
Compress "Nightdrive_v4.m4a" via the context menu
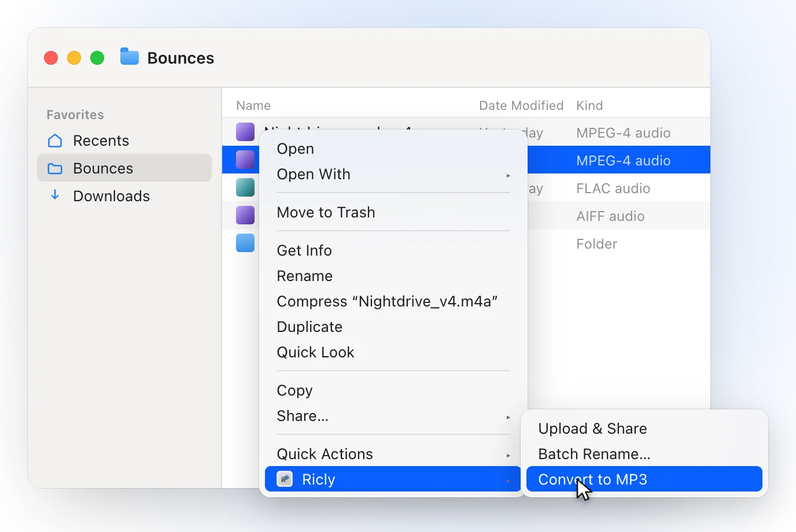(393, 301)
